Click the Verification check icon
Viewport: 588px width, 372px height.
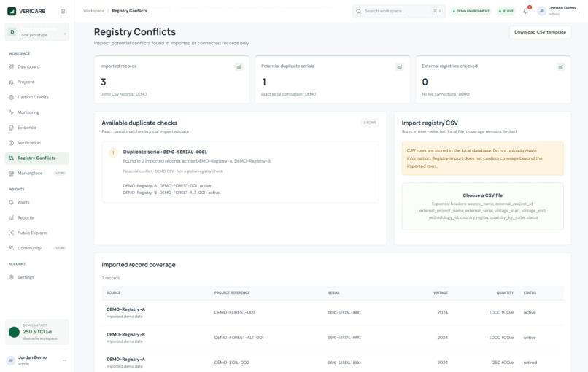point(11,143)
